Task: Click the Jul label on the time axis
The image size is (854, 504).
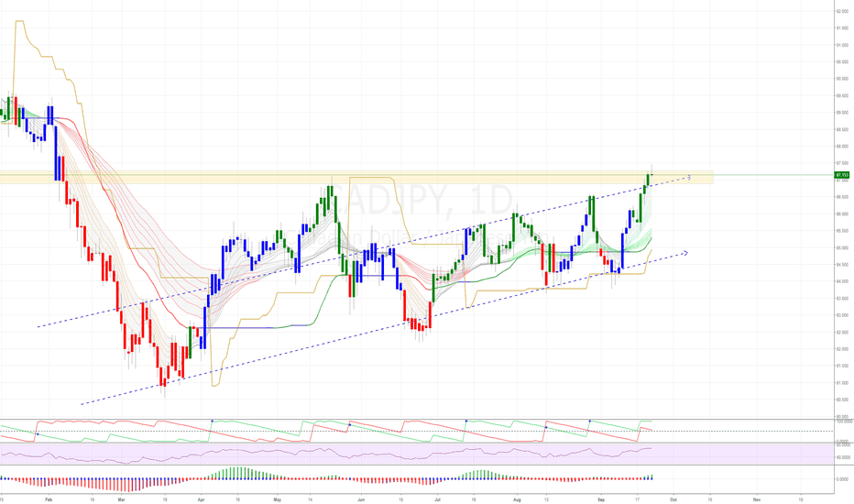Action: [437, 499]
